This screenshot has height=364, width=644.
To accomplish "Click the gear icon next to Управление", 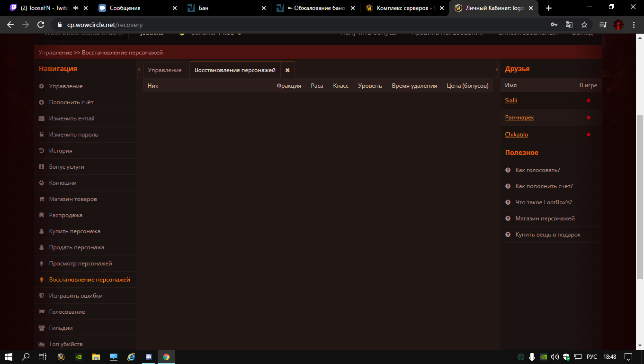I will point(42,86).
